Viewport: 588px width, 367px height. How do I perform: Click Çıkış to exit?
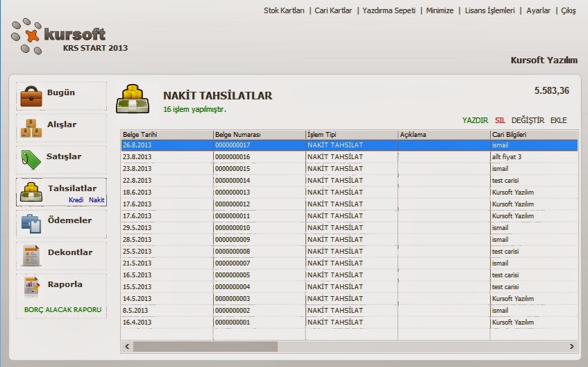(x=568, y=10)
